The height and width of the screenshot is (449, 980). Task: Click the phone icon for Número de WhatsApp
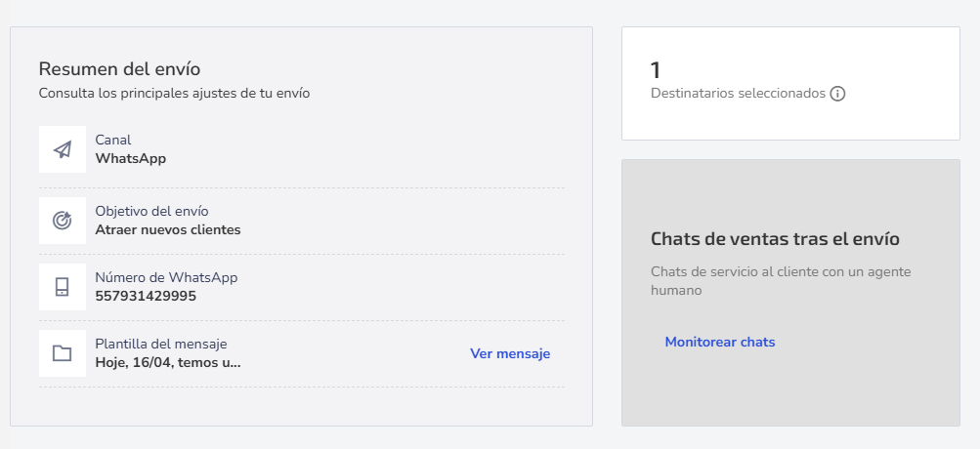click(x=62, y=287)
